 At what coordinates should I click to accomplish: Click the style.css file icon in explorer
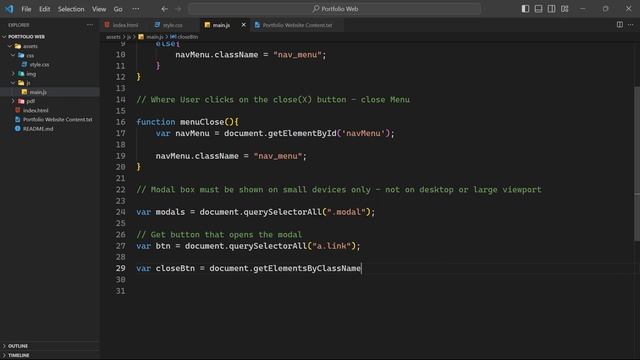coord(24,64)
